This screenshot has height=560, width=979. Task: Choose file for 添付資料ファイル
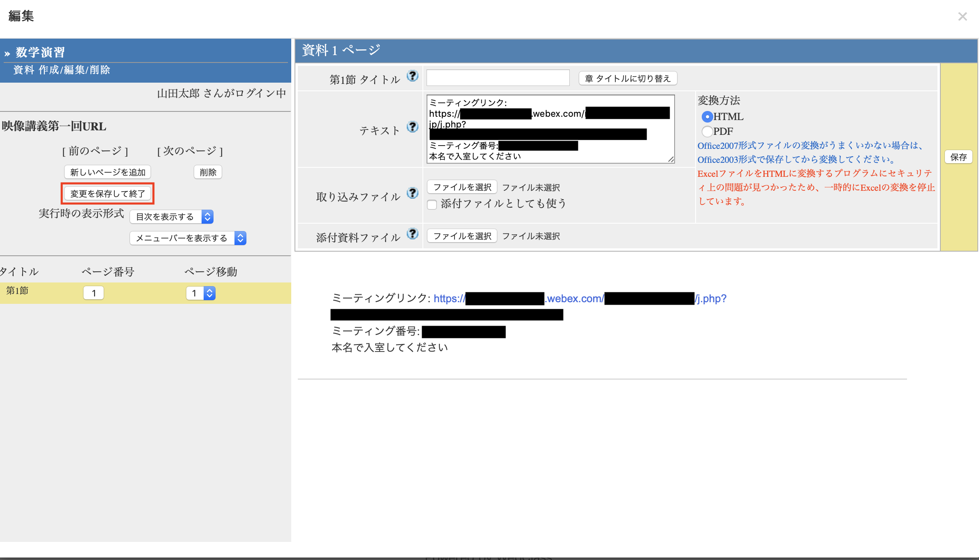tap(462, 236)
